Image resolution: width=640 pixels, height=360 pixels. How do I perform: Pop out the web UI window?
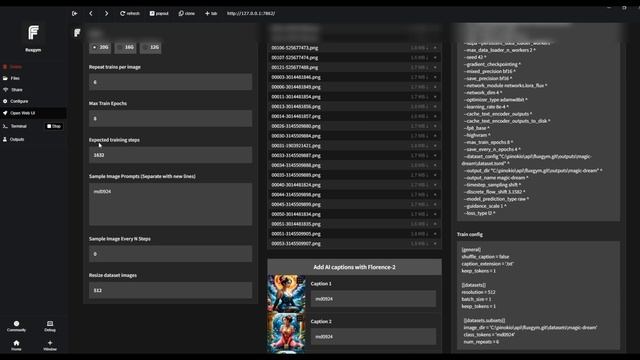click(x=159, y=13)
